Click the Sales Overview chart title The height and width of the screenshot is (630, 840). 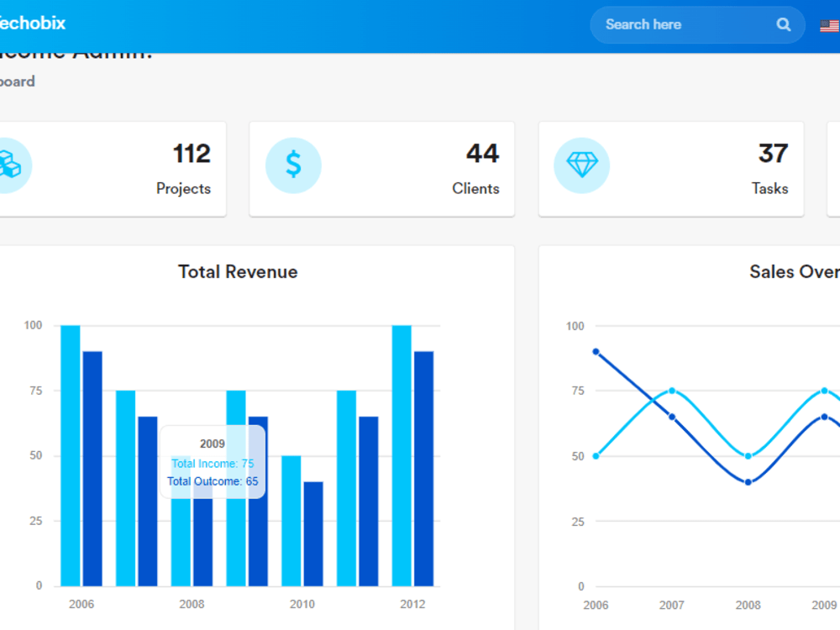pos(795,271)
